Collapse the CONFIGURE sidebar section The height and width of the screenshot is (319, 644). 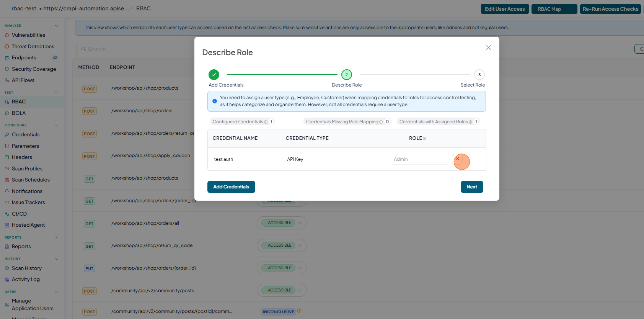point(57,125)
